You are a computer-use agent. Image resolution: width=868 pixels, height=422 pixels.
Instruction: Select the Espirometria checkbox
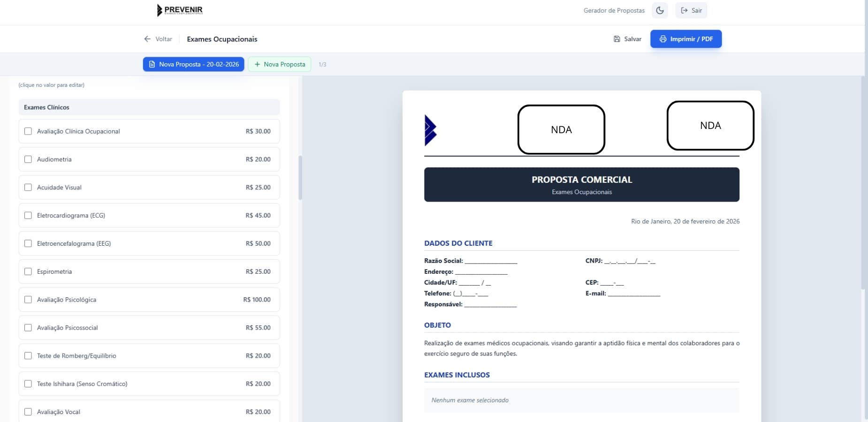(28, 271)
